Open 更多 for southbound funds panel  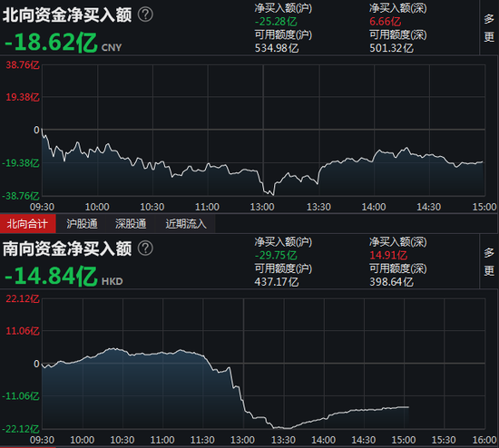point(489,261)
